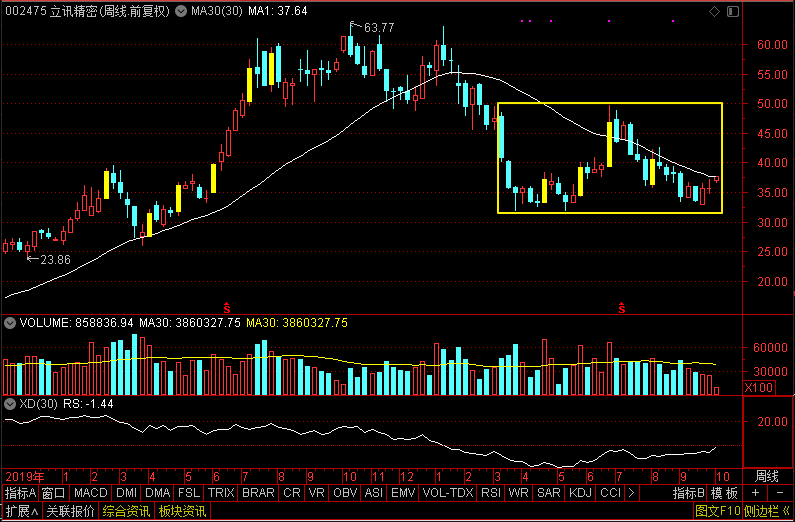Switch to ASI indicator
The image size is (795, 522).
pyautogui.click(x=374, y=493)
